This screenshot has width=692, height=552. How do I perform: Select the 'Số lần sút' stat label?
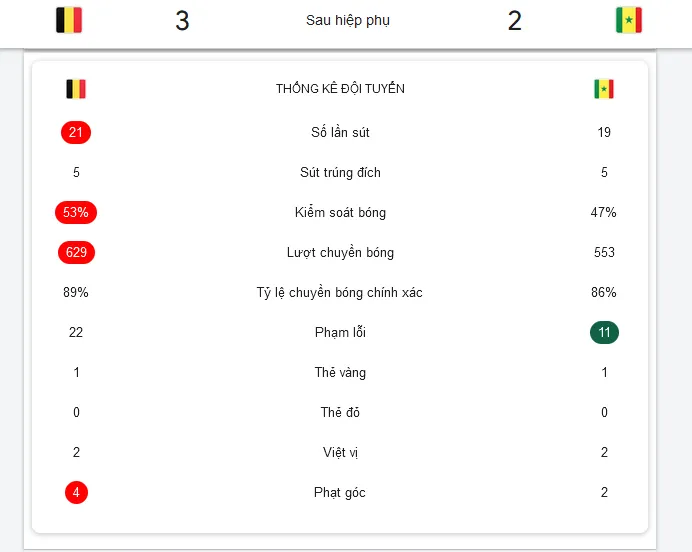tap(340, 132)
